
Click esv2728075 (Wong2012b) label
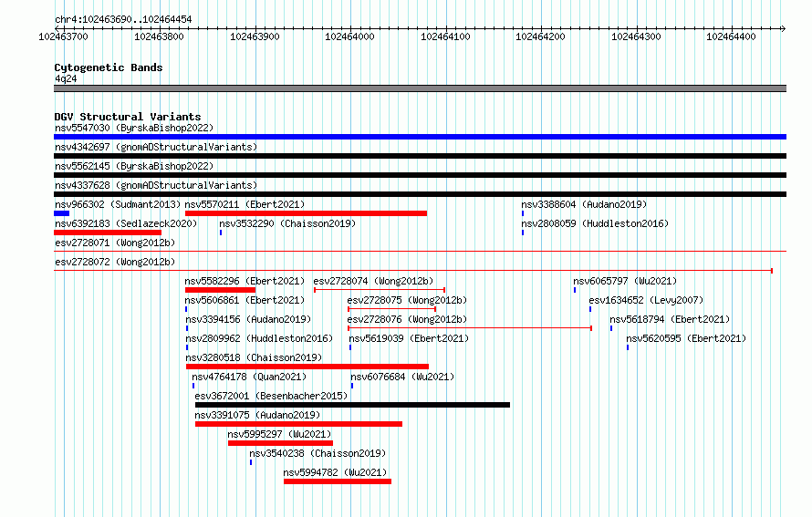[407, 300]
